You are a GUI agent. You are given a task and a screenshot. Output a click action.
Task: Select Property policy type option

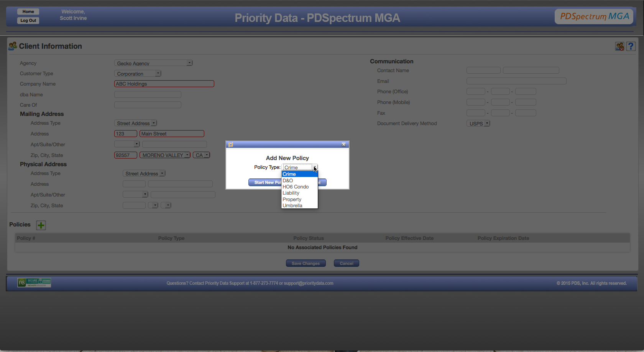point(292,200)
